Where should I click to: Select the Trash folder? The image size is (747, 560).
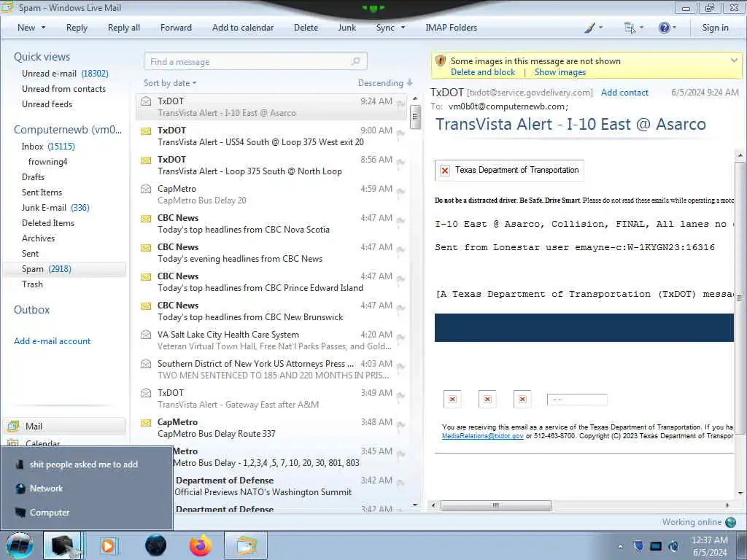[x=32, y=284]
